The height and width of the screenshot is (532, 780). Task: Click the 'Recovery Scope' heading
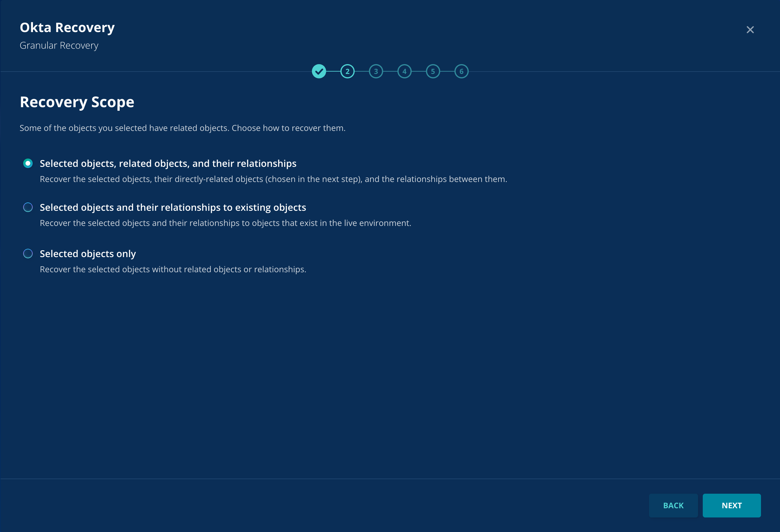[x=77, y=102]
